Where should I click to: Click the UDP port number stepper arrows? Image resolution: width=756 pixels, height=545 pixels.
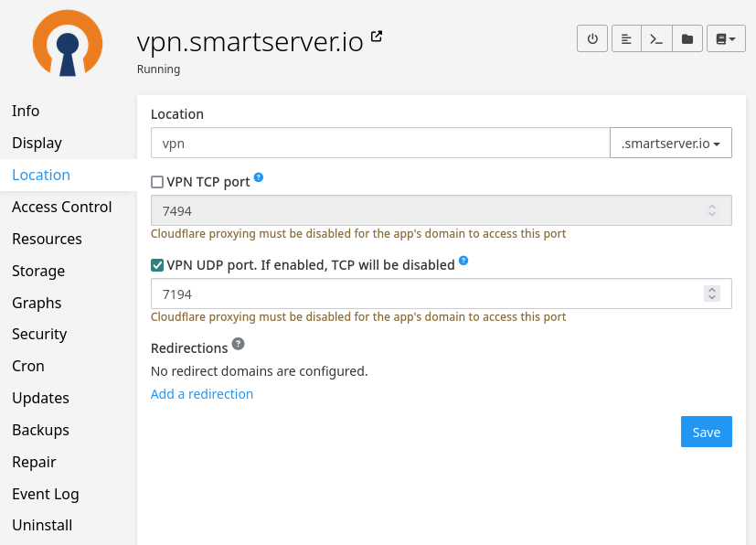[711, 294]
